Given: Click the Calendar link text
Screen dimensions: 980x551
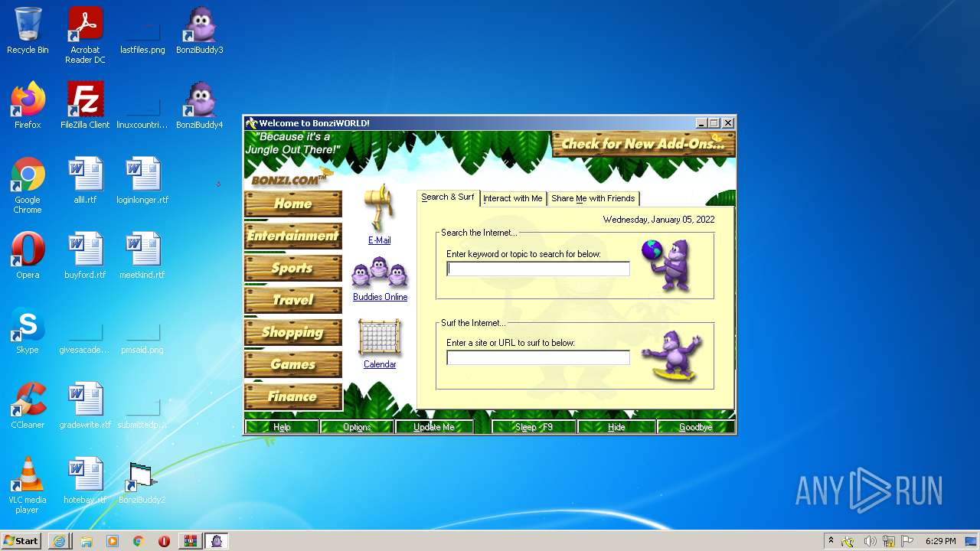Looking at the screenshot, I should (x=380, y=364).
